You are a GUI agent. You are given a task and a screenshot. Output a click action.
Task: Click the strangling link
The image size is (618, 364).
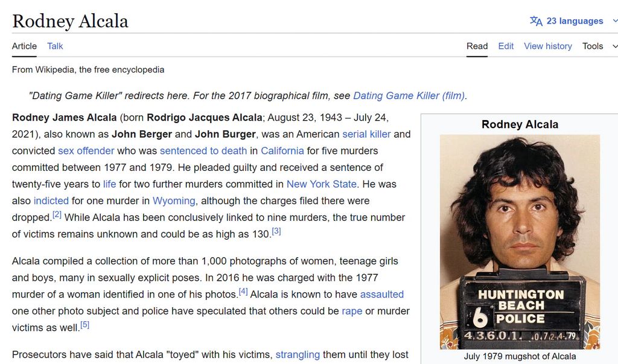click(298, 354)
